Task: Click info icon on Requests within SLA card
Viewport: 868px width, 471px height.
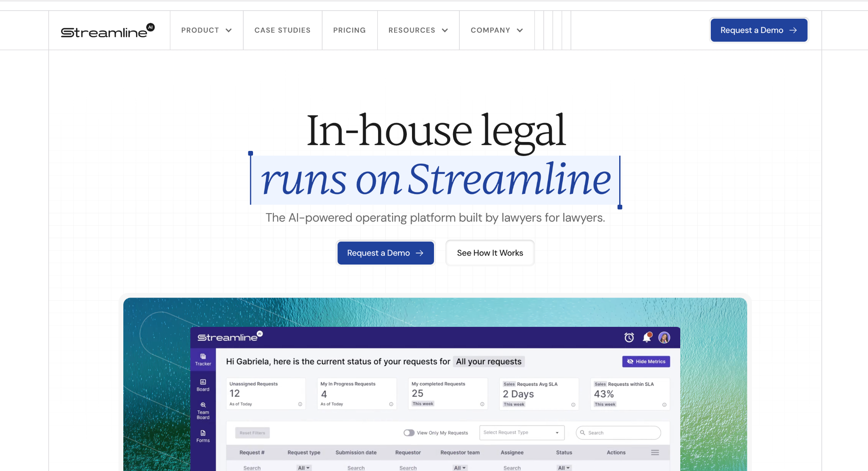Action: pos(664,404)
